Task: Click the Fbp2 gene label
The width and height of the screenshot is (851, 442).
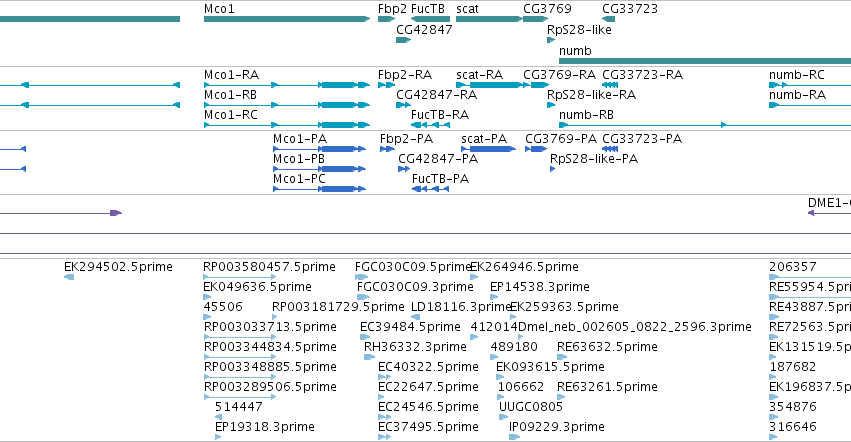Action: click(392, 9)
